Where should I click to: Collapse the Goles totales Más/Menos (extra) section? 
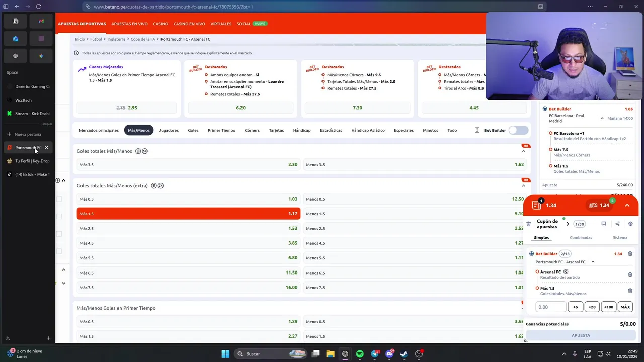[523, 186]
